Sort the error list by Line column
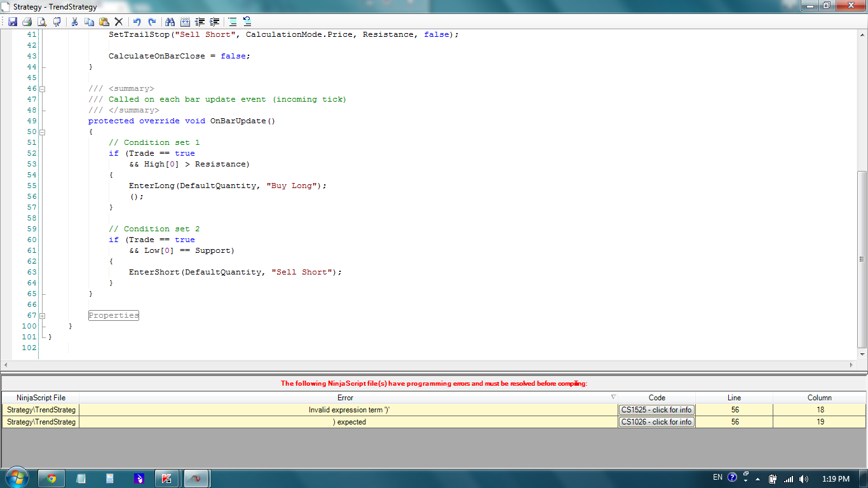Image resolution: width=868 pixels, height=488 pixels. (735, 398)
